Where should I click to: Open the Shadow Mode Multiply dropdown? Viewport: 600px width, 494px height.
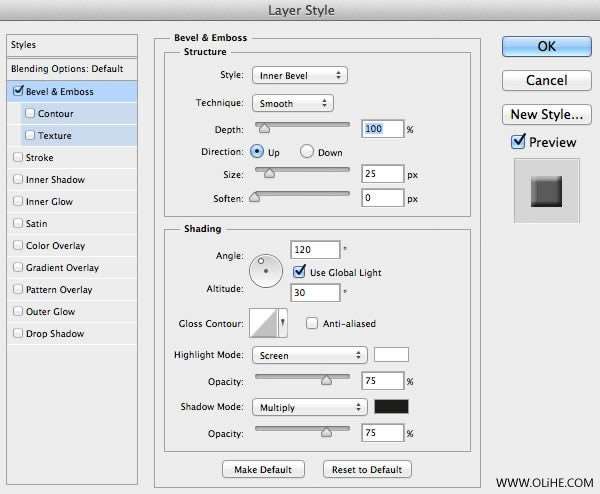point(309,407)
